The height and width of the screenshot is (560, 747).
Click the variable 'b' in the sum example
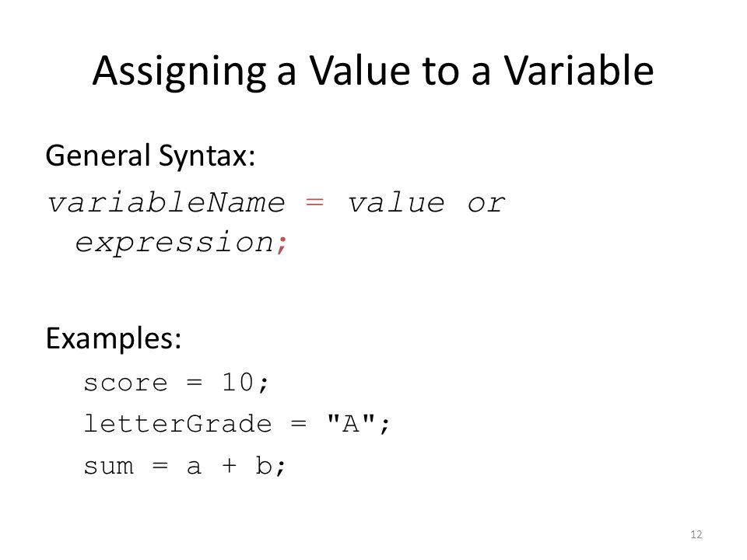(x=264, y=465)
